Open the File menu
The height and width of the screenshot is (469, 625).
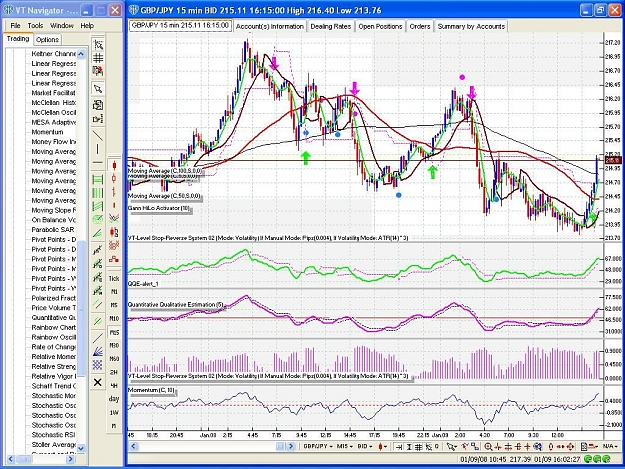click(16, 26)
